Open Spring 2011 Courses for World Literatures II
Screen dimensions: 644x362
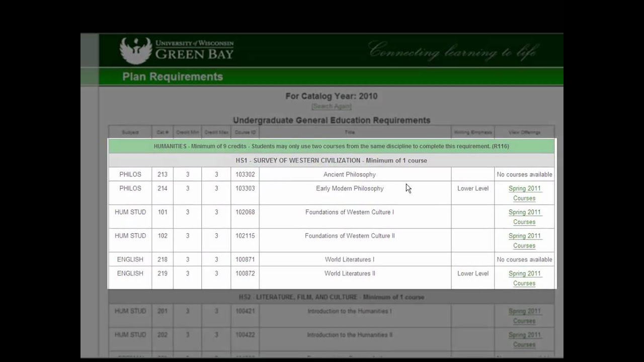[524, 278]
